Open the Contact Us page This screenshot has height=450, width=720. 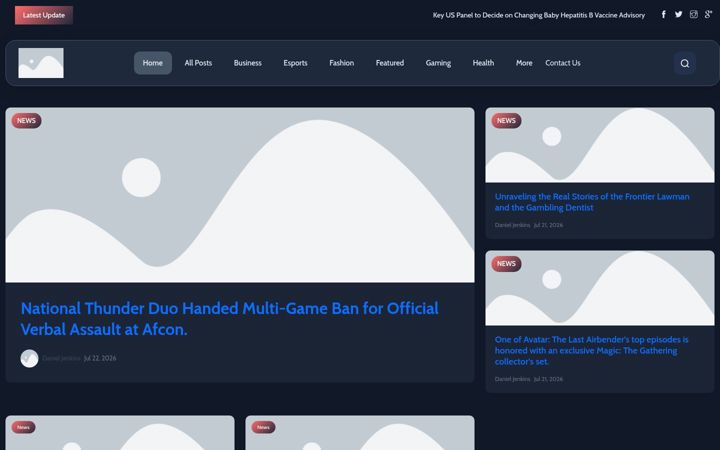(x=563, y=63)
